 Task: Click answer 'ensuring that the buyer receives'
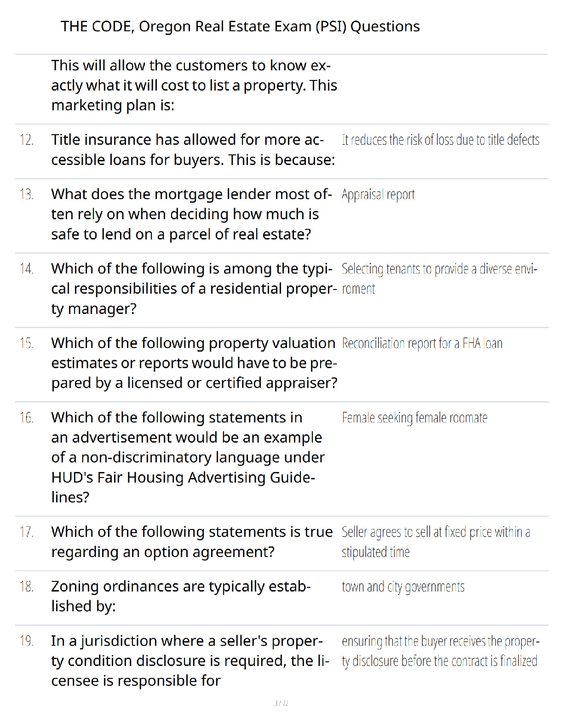pos(441,651)
